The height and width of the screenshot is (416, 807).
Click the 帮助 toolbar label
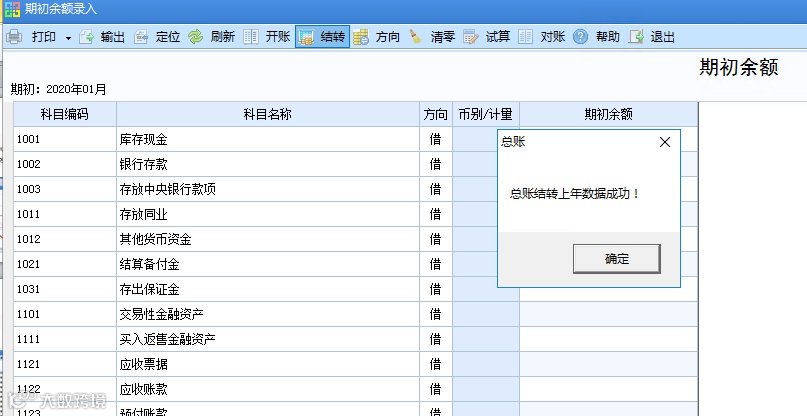607,37
